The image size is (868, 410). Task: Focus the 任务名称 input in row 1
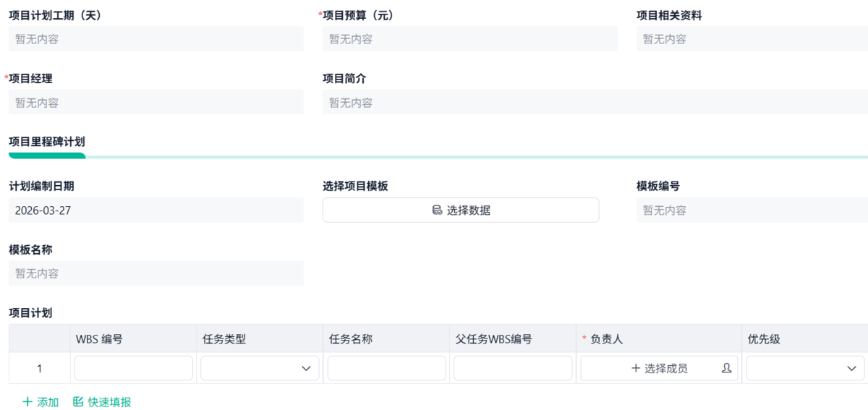[386, 368]
